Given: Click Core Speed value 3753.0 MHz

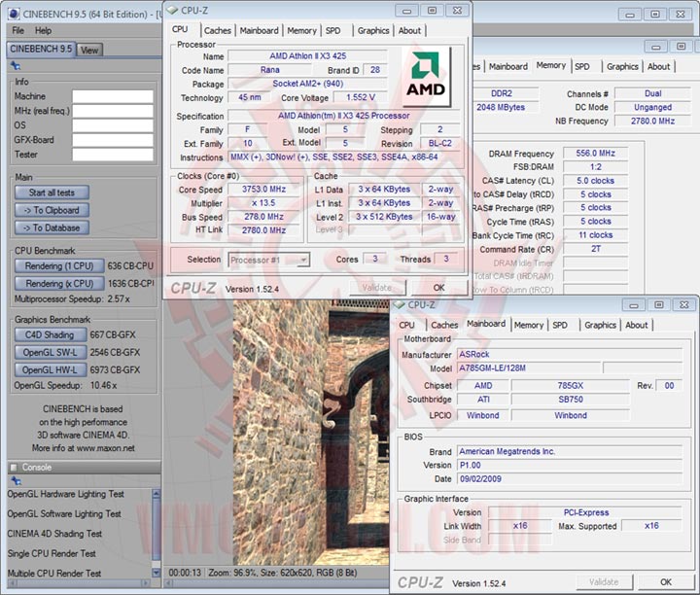Looking at the screenshot, I should 263,190.
